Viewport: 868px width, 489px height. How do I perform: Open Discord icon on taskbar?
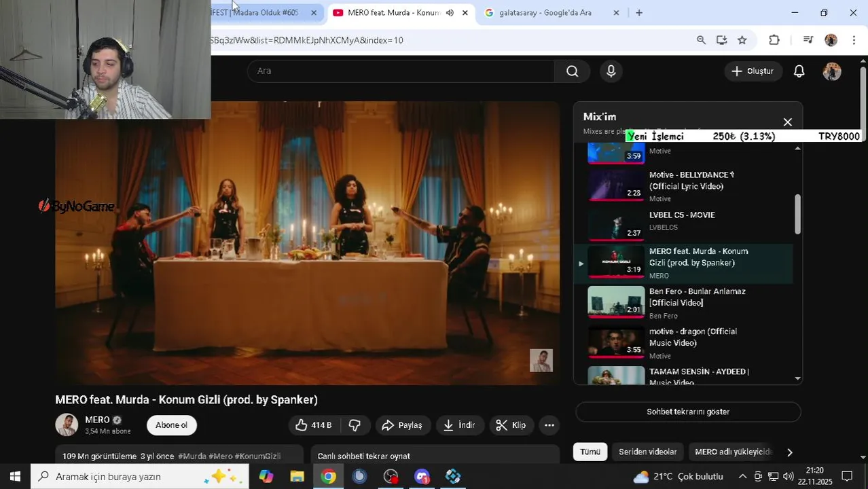click(x=422, y=477)
